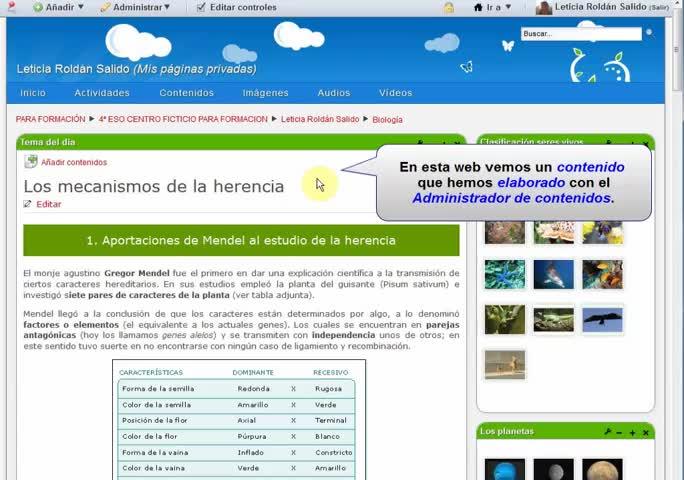Click the Buscar search field
This screenshot has width=684, height=480.
(581, 34)
